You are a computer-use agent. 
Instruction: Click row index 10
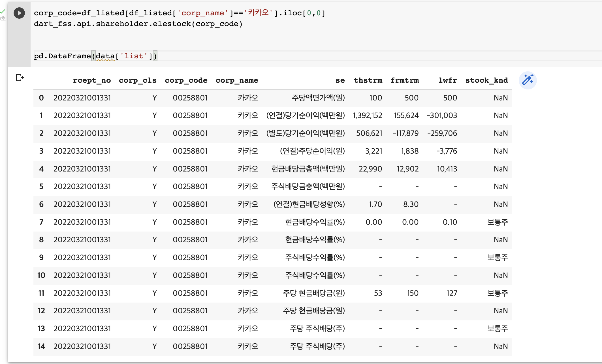click(x=41, y=275)
